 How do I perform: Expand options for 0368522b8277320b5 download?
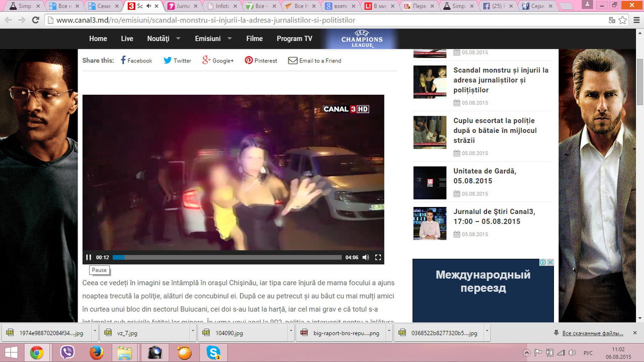coord(488,333)
